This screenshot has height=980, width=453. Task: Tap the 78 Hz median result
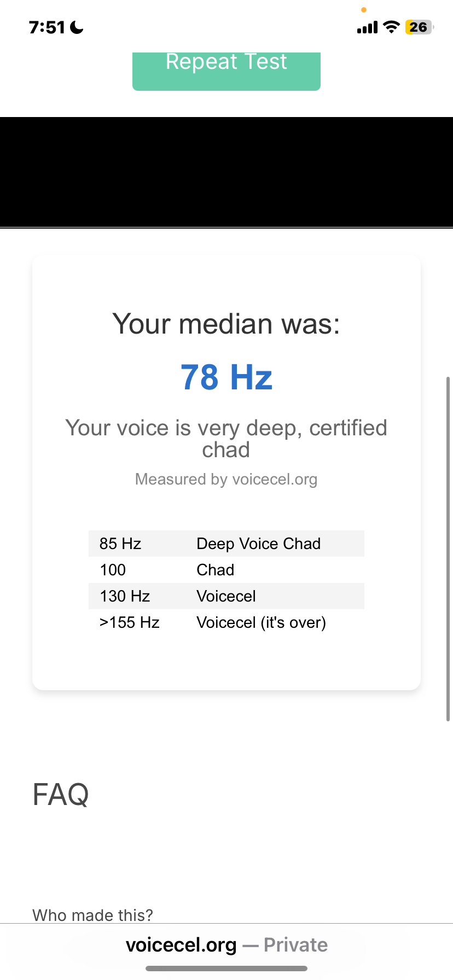coord(226,377)
